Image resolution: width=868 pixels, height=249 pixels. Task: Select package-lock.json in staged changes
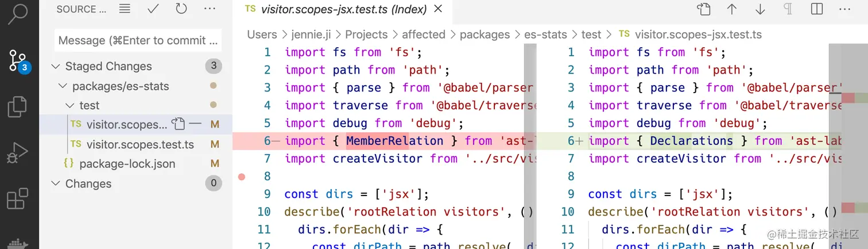click(127, 164)
